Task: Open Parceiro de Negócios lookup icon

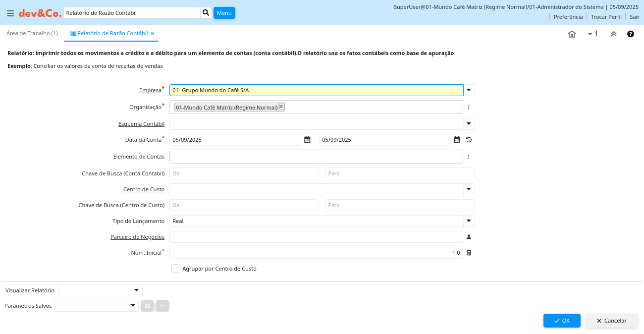Action: coord(469,237)
